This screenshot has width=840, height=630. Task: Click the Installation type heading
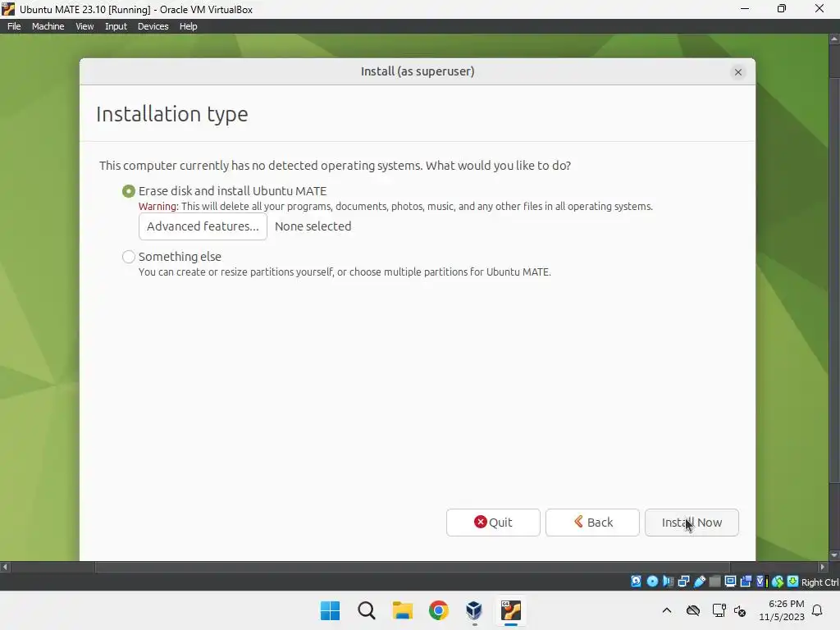[x=172, y=114]
